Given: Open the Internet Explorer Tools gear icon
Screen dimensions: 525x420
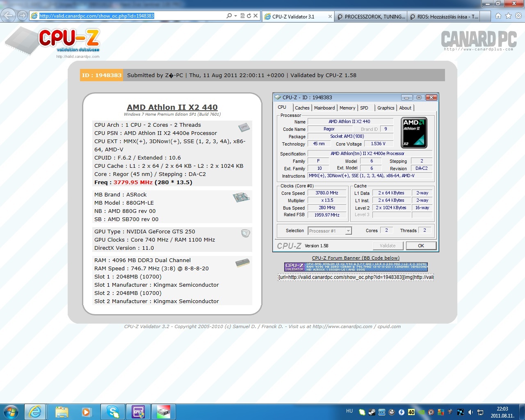Looking at the screenshot, I should coord(518,16).
